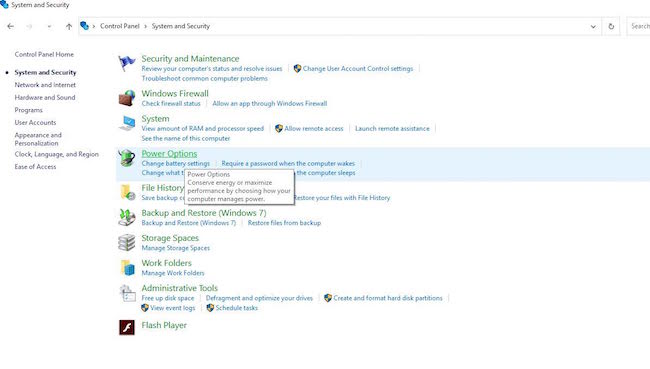This screenshot has width=650, height=369.
Task: Click the Power Options battery icon
Action: click(126, 158)
